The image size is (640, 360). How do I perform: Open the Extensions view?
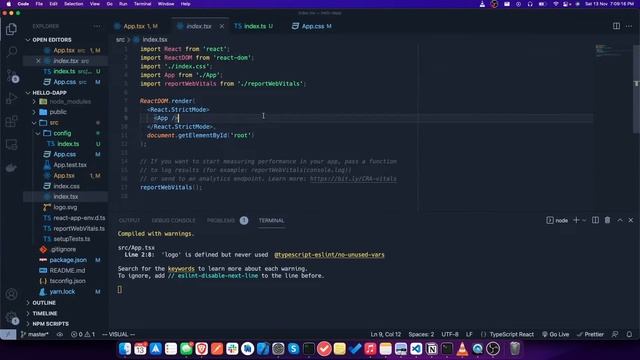[11, 121]
